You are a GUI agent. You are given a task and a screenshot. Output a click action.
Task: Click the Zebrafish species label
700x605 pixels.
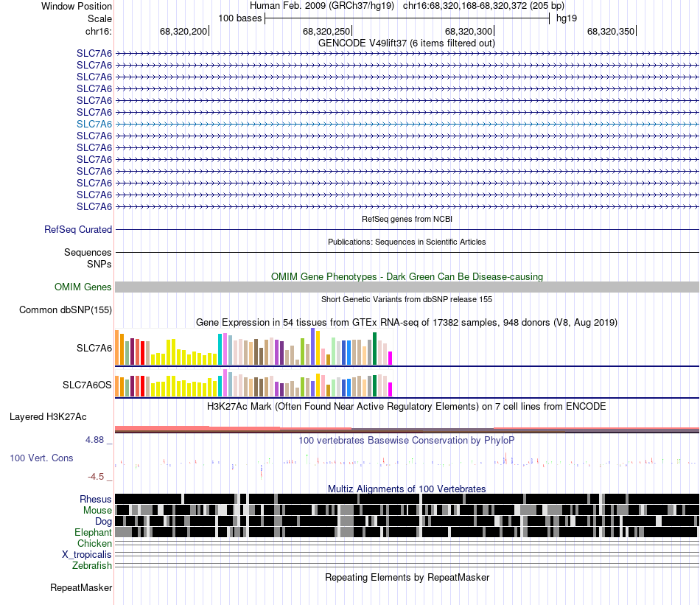[x=92, y=565]
